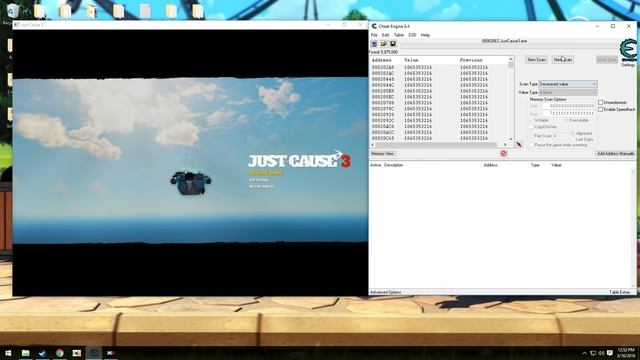Launch Google Chrome from the taskbar

pyautogui.click(x=60, y=353)
